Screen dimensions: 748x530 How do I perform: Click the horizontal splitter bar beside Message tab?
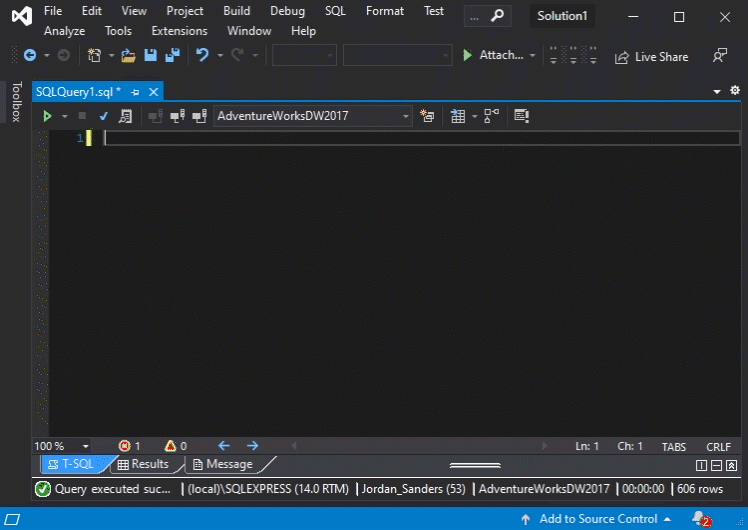coord(475,465)
